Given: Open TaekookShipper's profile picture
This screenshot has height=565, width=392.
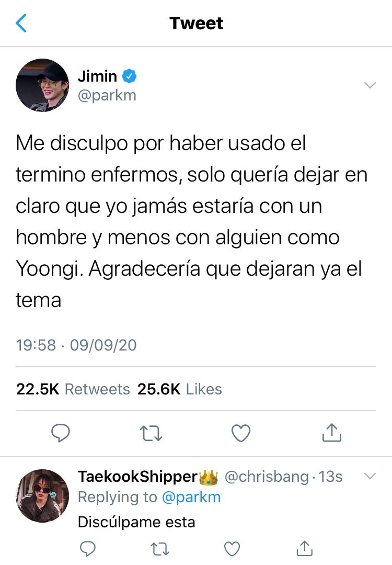Looking at the screenshot, I should [42, 496].
